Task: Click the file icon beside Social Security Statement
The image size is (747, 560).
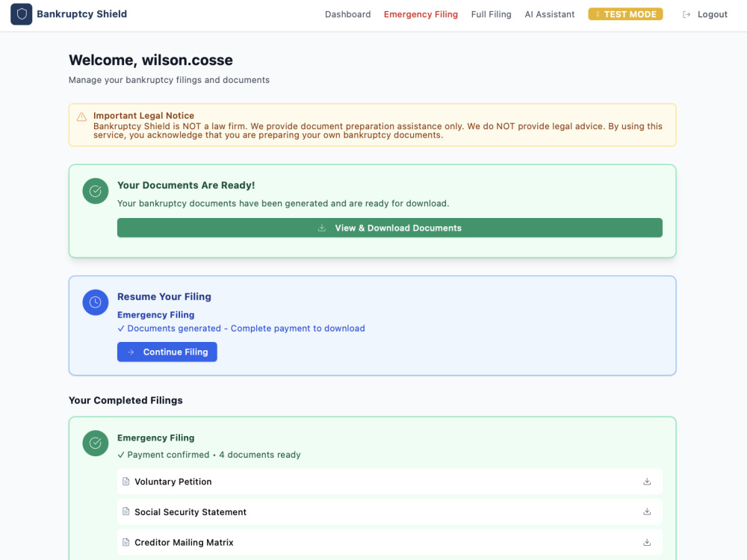Action: 125,511
